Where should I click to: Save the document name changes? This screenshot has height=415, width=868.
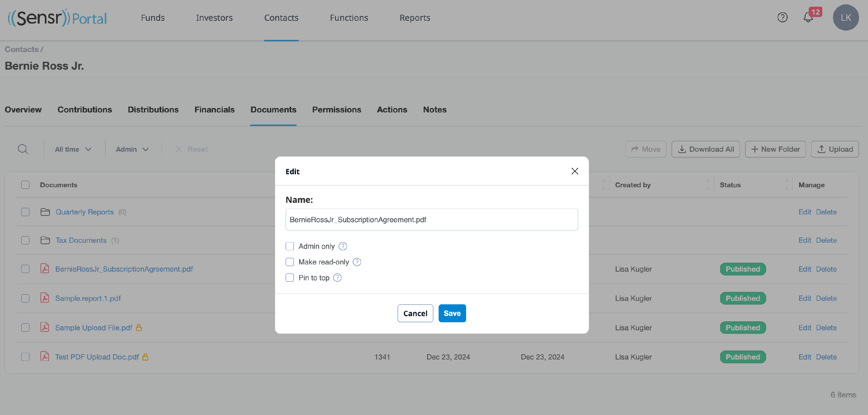tap(452, 313)
